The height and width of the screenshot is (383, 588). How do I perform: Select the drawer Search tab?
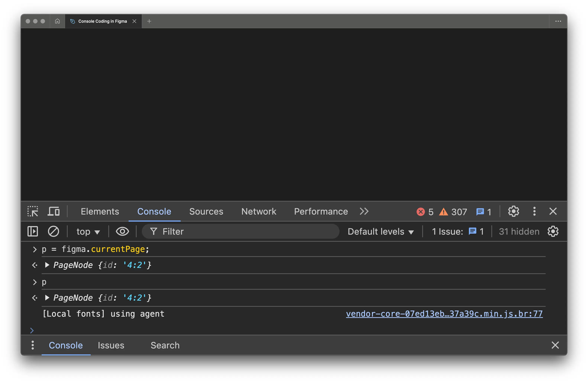click(165, 345)
